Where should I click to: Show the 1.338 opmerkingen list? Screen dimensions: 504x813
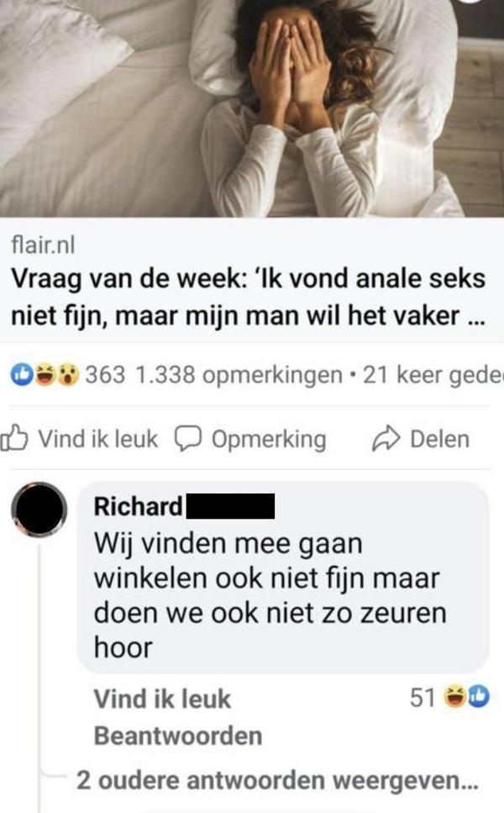(x=238, y=375)
